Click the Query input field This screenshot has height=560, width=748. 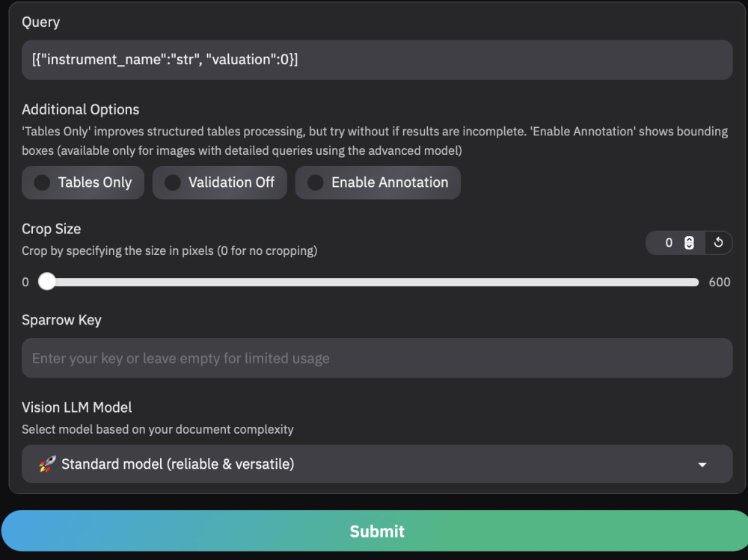pyautogui.click(x=377, y=60)
